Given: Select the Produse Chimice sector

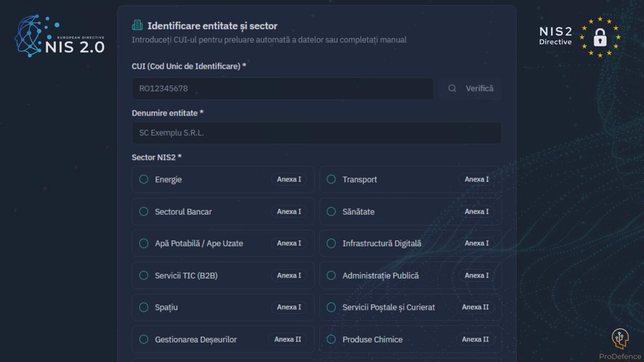Looking at the screenshot, I should pyautogui.click(x=411, y=339).
